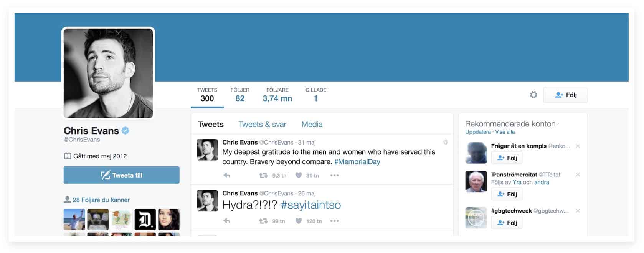The width and height of the screenshot is (644, 253).
Task: Click the Chris Evans name on Hydra tweet
Action: tap(240, 193)
